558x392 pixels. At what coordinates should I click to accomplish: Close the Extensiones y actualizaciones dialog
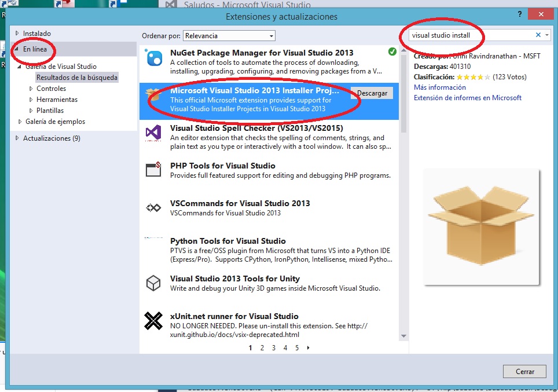(x=541, y=14)
